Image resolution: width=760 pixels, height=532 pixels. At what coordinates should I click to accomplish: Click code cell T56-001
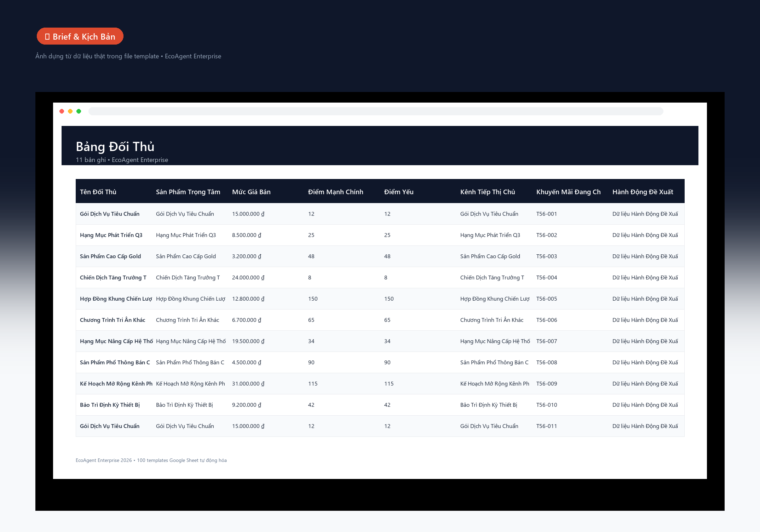547,214
